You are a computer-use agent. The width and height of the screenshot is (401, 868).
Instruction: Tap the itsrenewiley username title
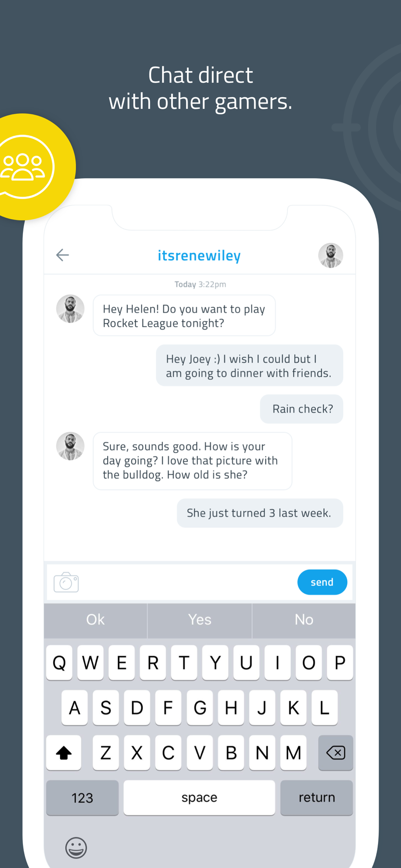[199, 256]
